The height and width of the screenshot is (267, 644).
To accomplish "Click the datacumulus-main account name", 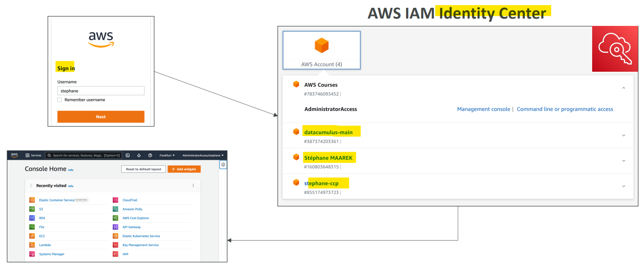I will click(x=328, y=132).
